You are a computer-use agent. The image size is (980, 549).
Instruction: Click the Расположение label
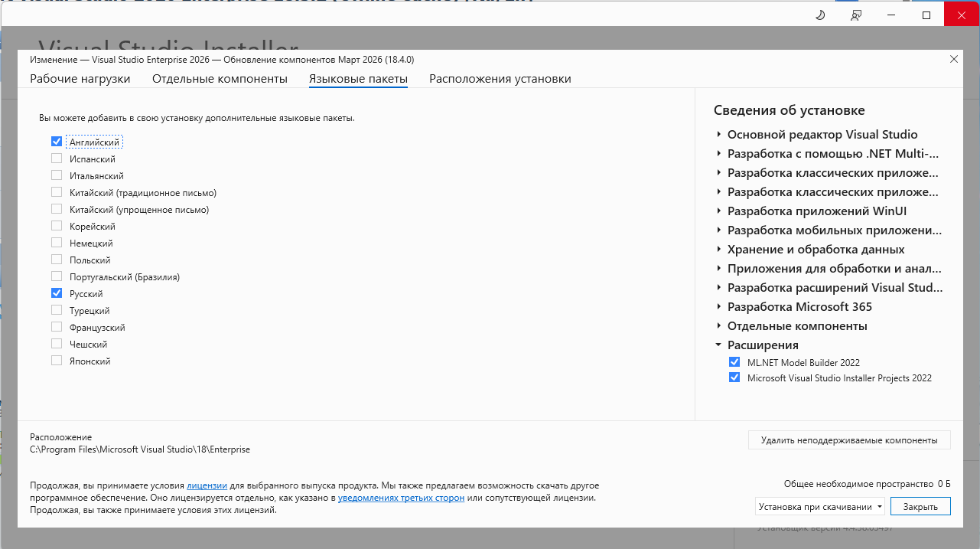60,437
